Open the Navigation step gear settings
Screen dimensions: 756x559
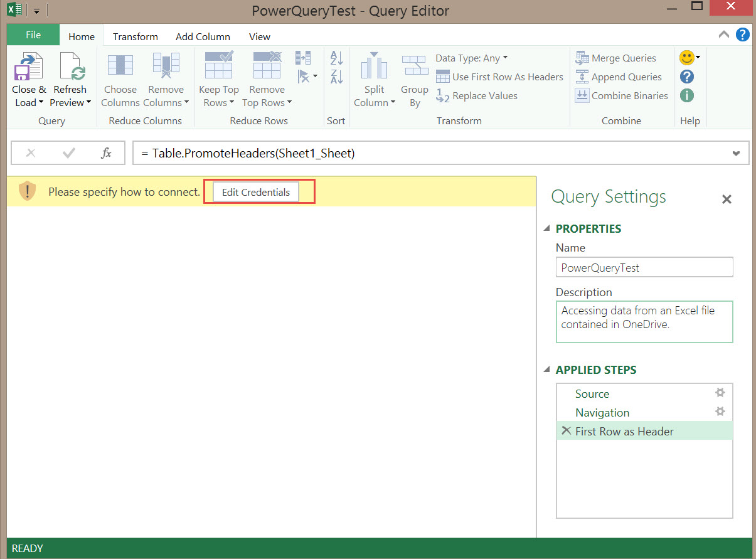[x=720, y=412]
